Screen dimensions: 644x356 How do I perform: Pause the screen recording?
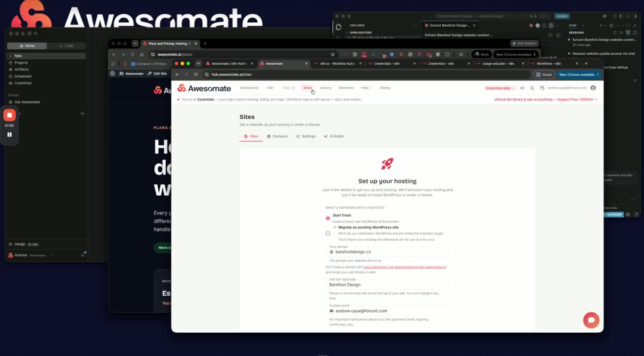pos(9,134)
